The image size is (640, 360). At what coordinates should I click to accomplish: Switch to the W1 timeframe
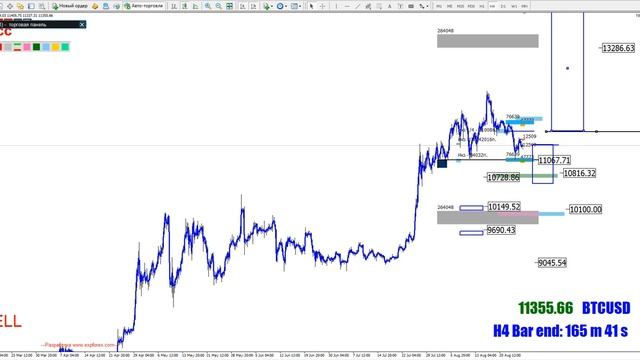(x=514, y=6)
